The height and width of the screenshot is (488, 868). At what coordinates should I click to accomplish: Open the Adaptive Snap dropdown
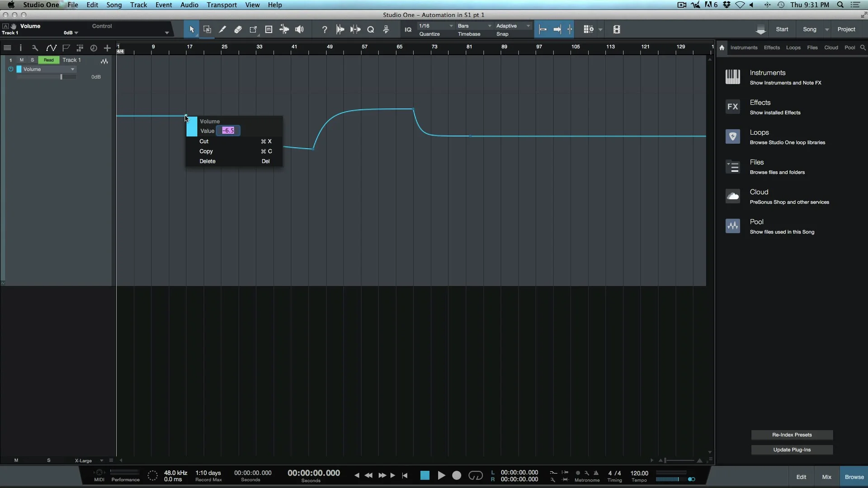coord(513,26)
